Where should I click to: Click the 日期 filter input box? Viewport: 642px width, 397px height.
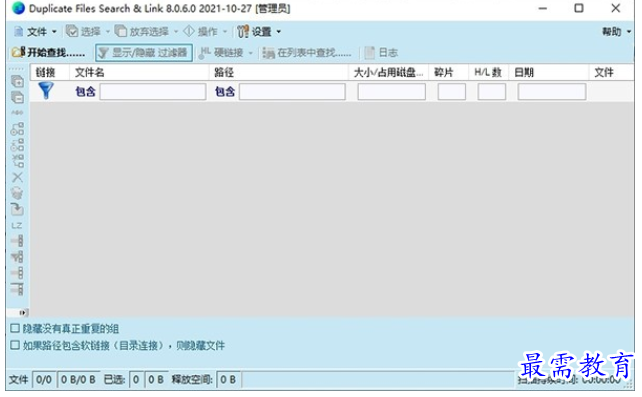click(552, 91)
